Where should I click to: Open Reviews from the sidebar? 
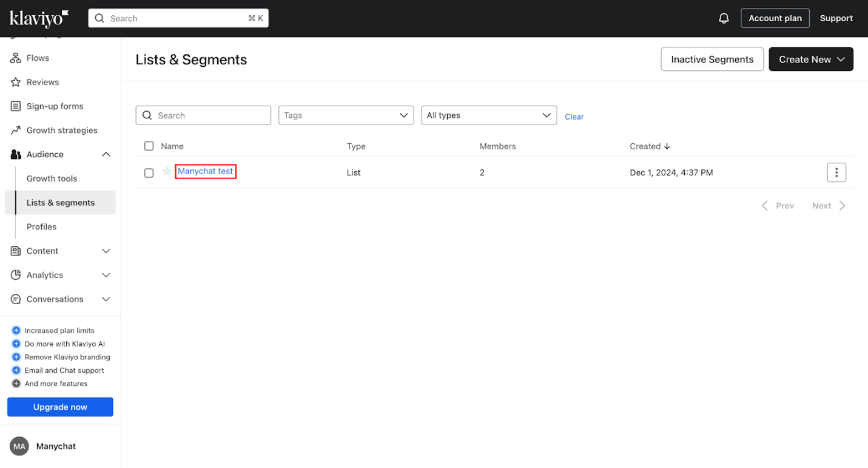[42, 82]
